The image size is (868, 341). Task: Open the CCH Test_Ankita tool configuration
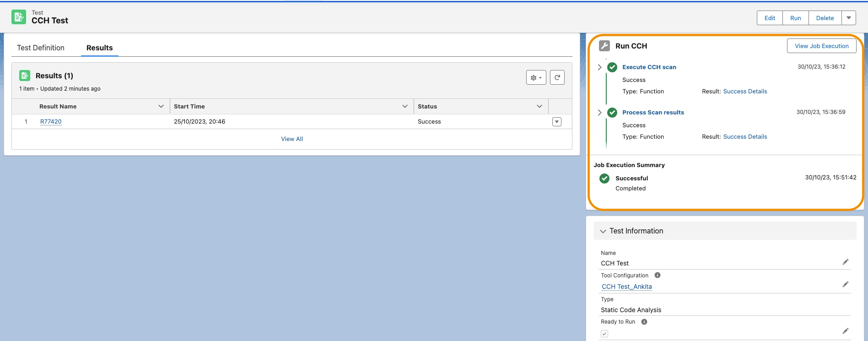pyautogui.click(x=627, y=287)
